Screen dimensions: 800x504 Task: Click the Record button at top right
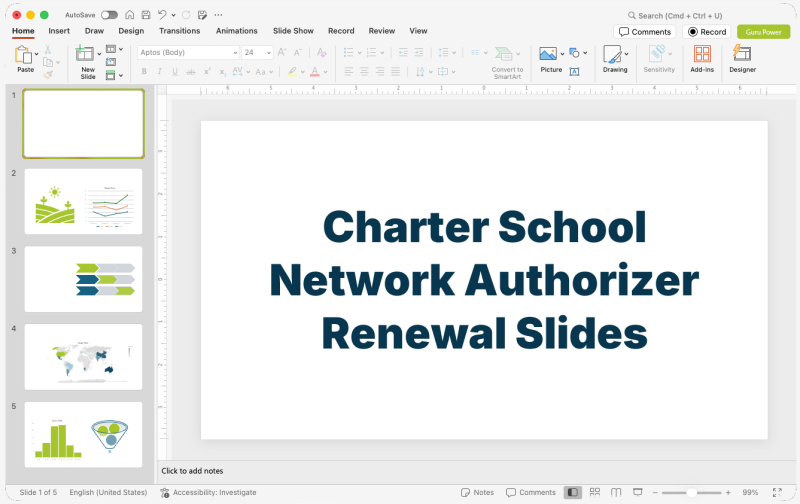click(707, 32)
